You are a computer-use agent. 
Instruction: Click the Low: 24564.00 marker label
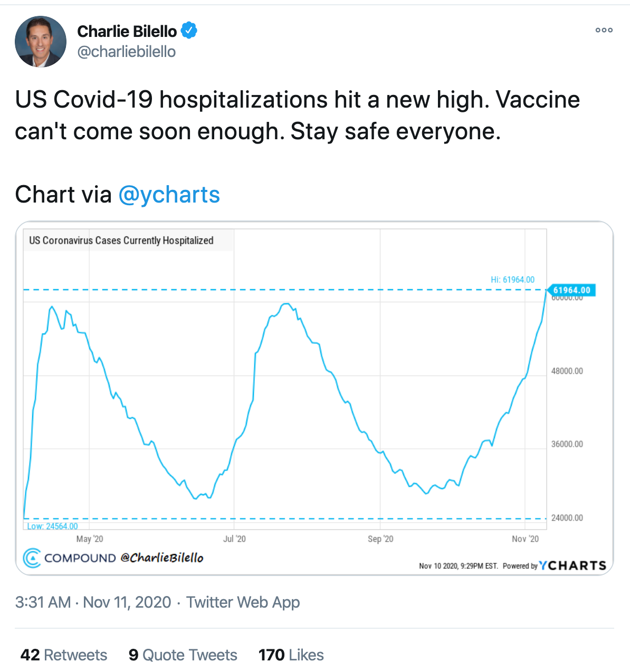(52, 526)
